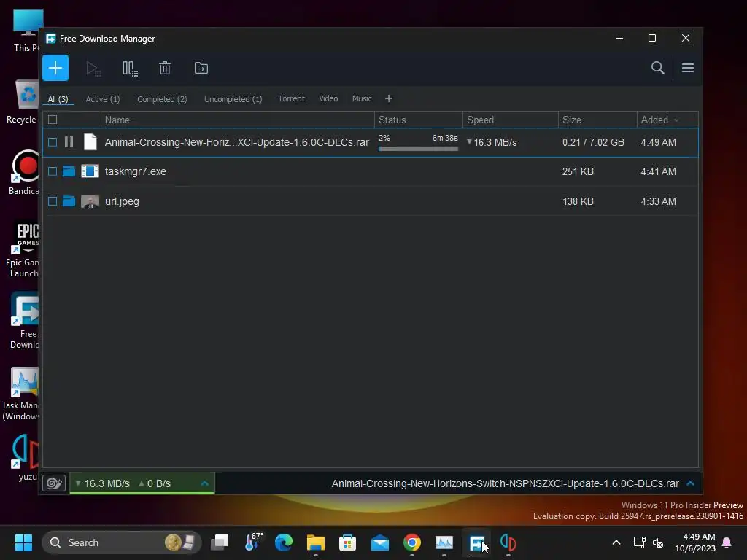Screen dimensions: 747x560
Task: Check the url.jpeg checkbox
Action: point(53,201)
